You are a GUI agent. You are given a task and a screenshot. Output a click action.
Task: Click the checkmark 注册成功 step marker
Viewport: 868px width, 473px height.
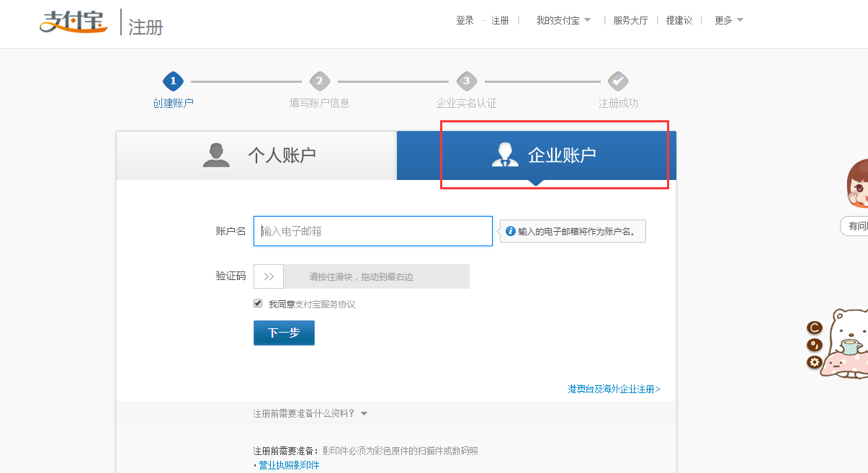click(618, 81)
